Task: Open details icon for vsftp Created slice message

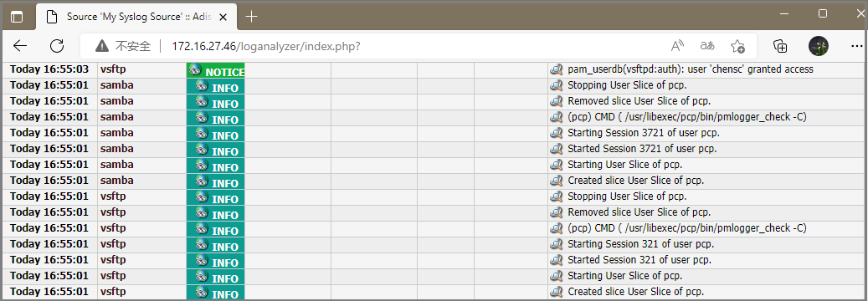Action: (x=556, y=292)
